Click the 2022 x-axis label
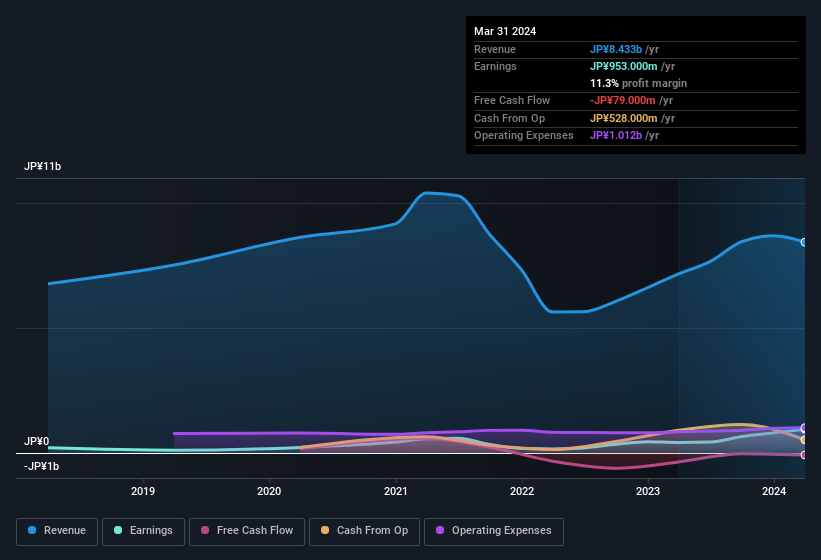The height and width of the screenshot is (560, 821). pos(522,491)
